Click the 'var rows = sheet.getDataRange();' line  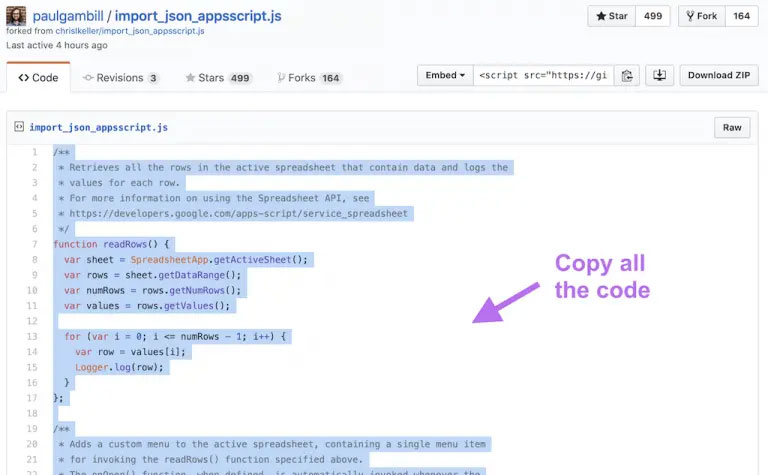coord(152,275)
